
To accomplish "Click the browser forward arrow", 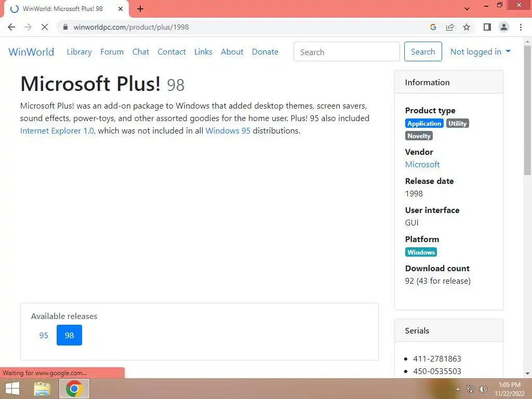I will tap(28, 27).
